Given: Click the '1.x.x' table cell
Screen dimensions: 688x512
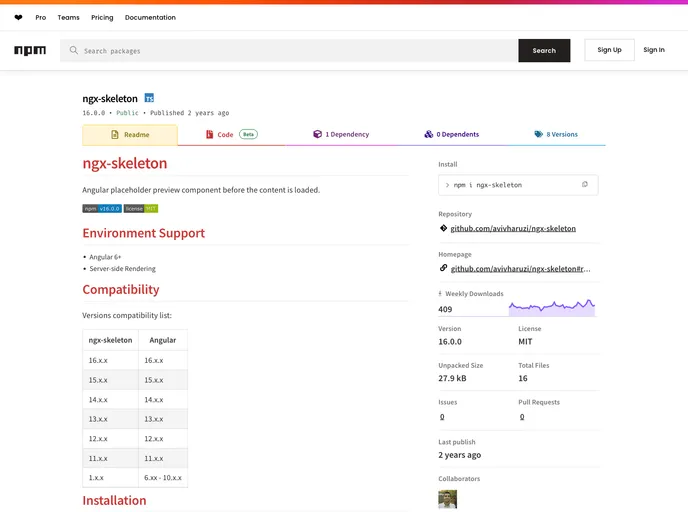Looking at the screenshot, I should 110,477.
